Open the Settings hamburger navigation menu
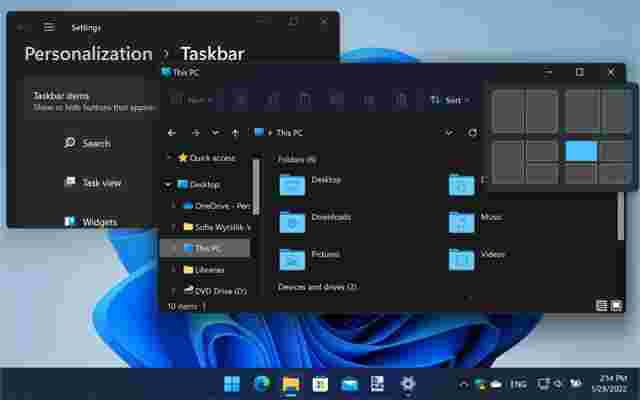This screenshot has height=400, width=640. pos(49,27)
